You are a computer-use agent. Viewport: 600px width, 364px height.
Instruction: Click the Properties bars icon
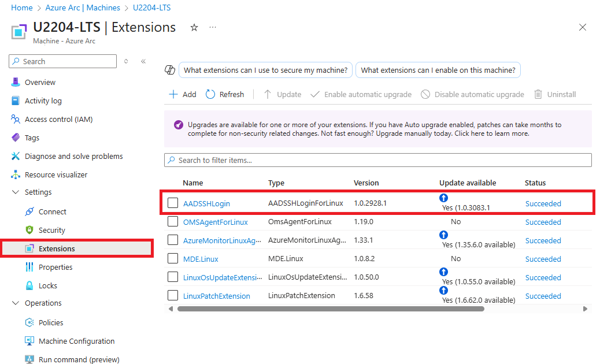pyautogui.click(x=29, y=267)
